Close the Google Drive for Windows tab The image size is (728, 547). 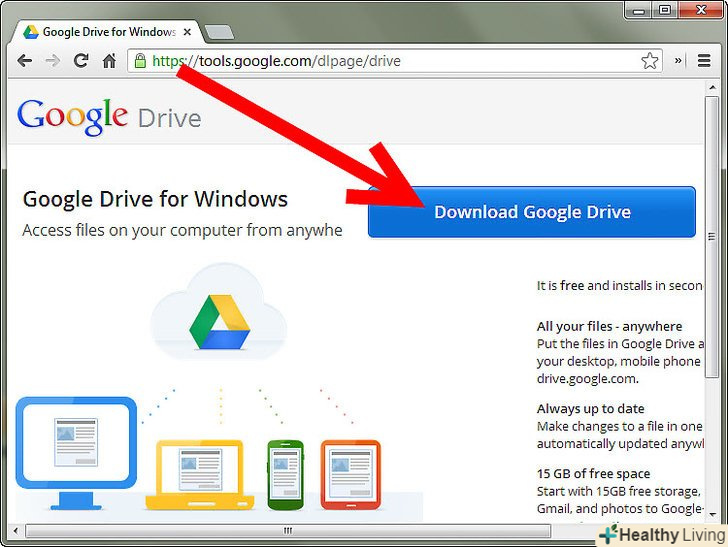[x=187, y=32]
